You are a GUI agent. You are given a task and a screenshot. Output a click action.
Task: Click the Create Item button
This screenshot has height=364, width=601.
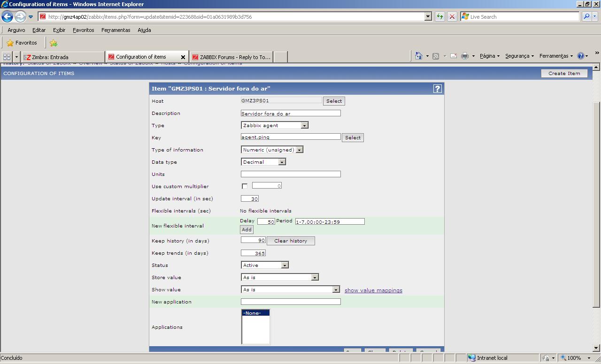point(564,73)
